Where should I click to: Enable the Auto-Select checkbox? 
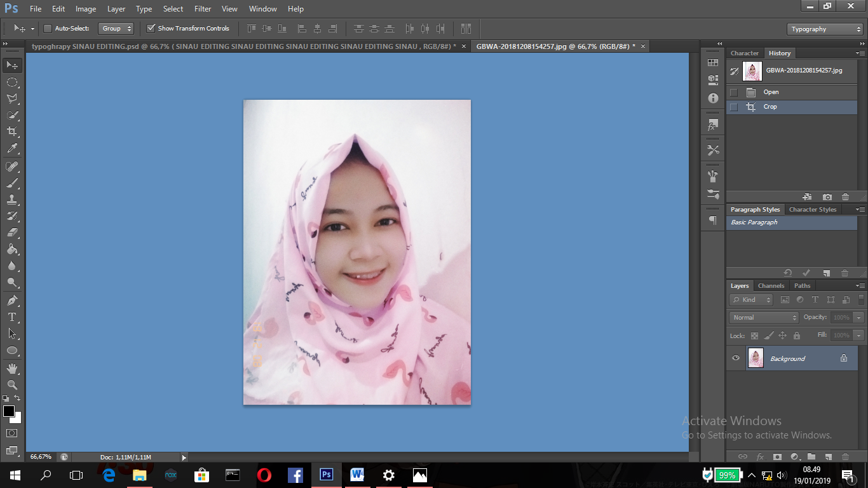point(48,28)
